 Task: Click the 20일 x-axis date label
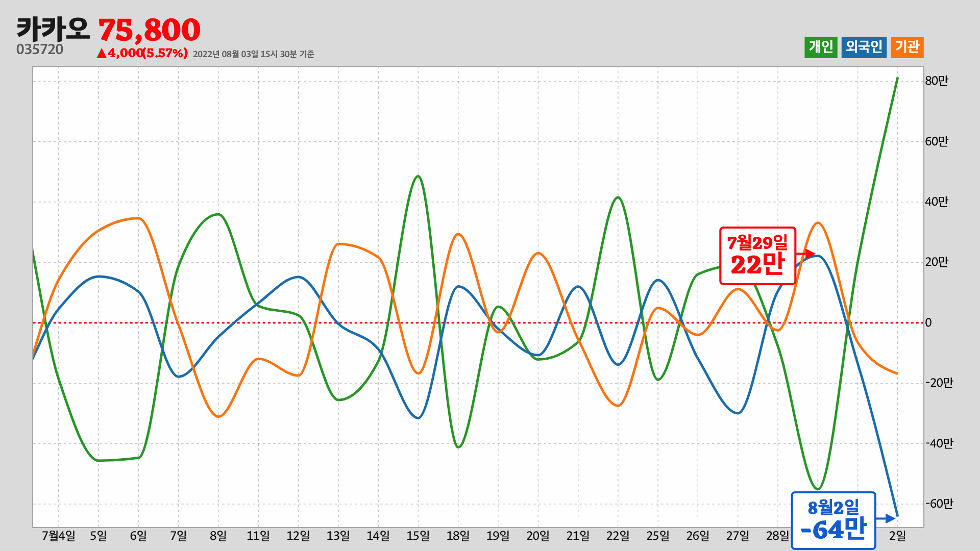click(x=538, y=536)
